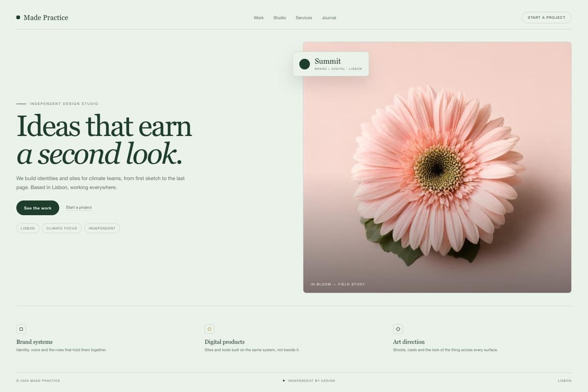The width and height of the screenshot is (588, 392).
Task: Open the pink gerbera flower image
Action: tap(437, 167)
